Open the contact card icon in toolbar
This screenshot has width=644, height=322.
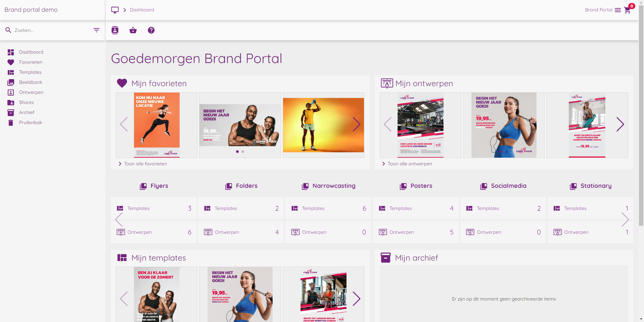click(115, 30)
